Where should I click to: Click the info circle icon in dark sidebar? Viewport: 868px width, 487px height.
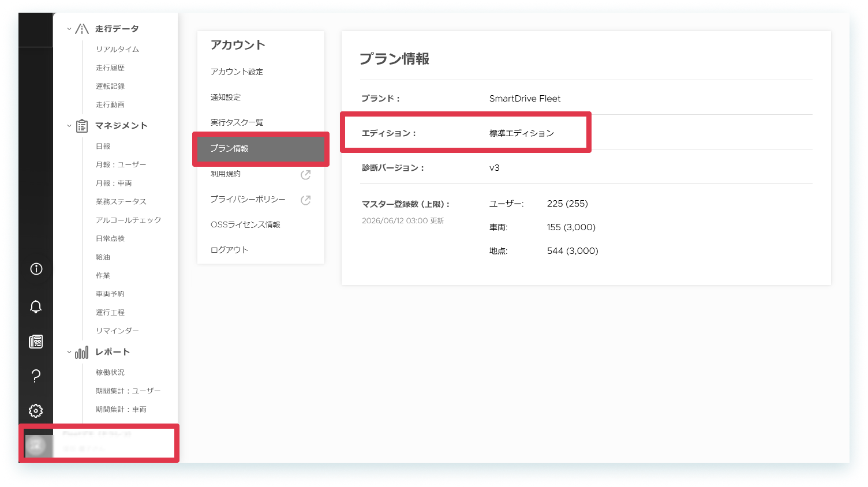point(36,269)
